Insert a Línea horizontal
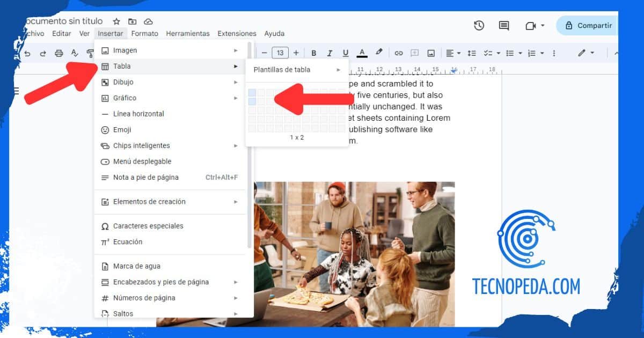Image resolution: width=644 pixels, height=338 pixels. point(170,114)
